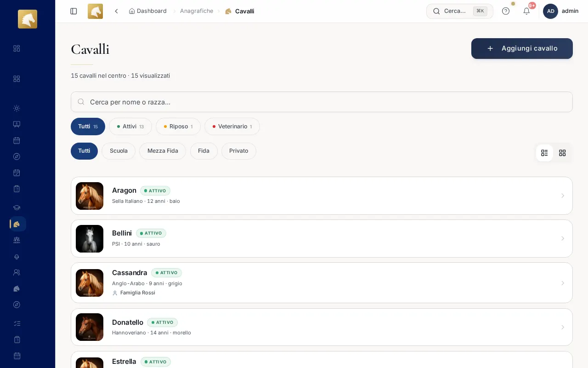
Task: Open notifications bell with 9+ badge
Action: (x=526, y=11)
